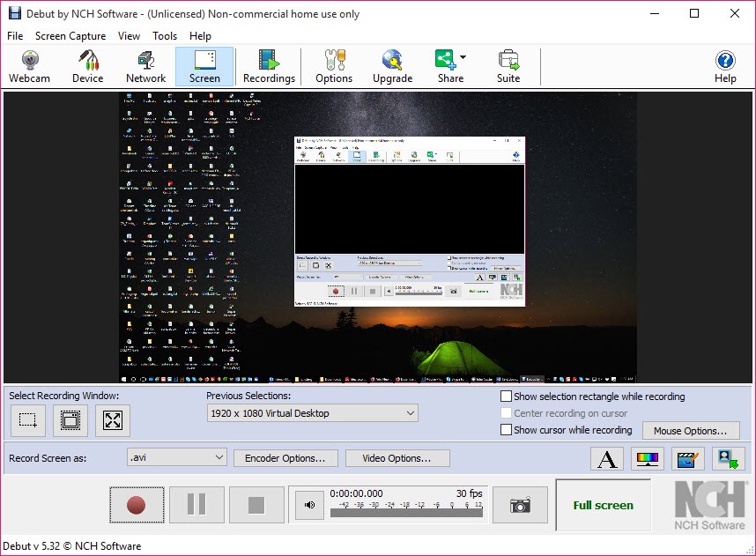Open the Options toolbar icon

(x=334, y=67)
